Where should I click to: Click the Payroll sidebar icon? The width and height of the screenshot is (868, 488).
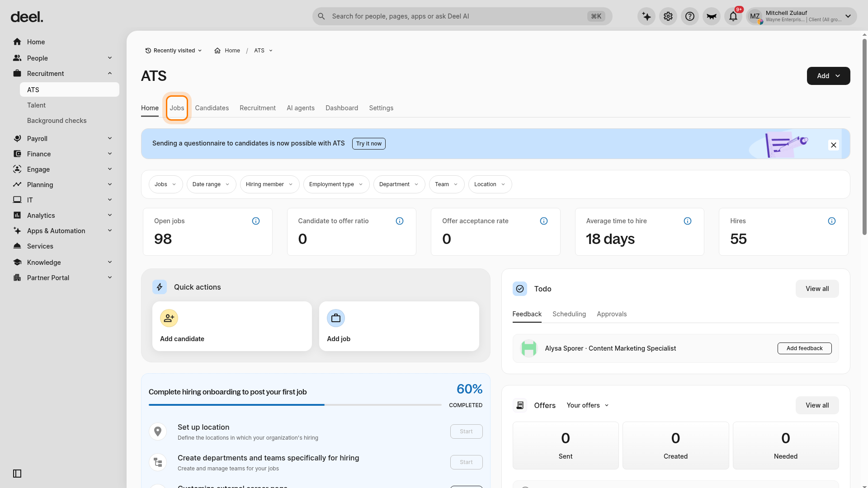click(x=17, y=139)
